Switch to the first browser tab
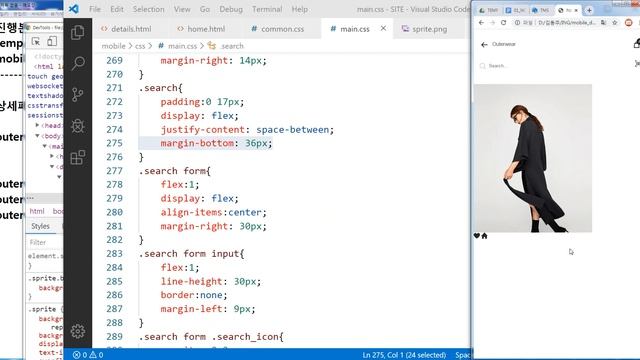This screenshot has height=360, width=640. coord(489,10)
